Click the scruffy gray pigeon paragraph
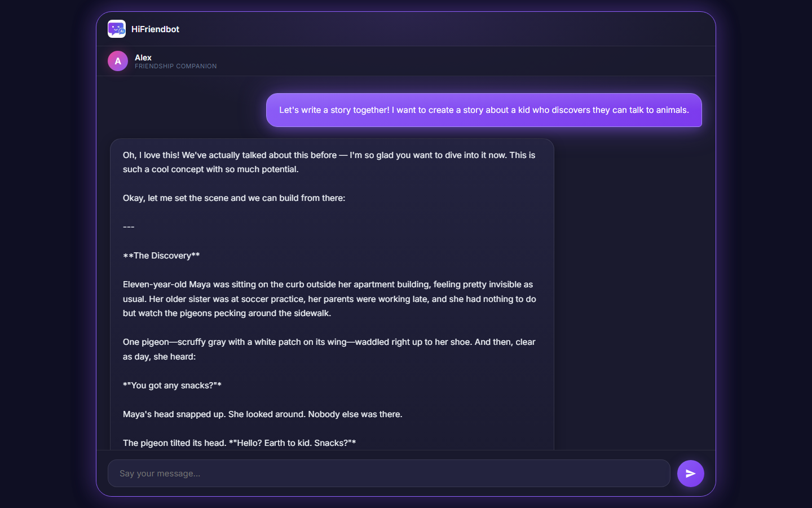The height and width of the screenshot is (508, 812). click(x=329, y=349)
